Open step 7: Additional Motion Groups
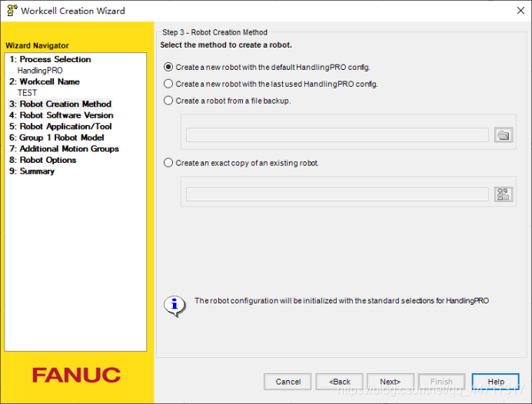This screenshot has height=404, width=532. tap(64, 149)
